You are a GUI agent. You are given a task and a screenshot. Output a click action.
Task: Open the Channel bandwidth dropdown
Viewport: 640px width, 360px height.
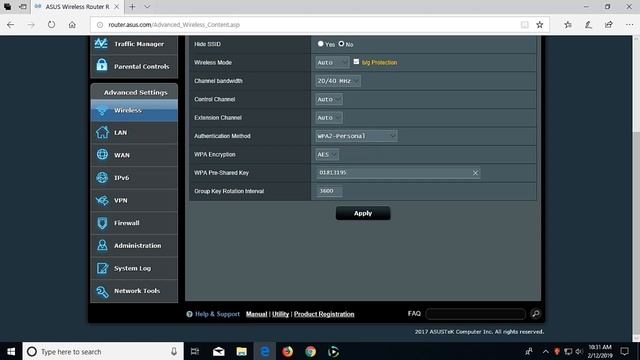338,81
